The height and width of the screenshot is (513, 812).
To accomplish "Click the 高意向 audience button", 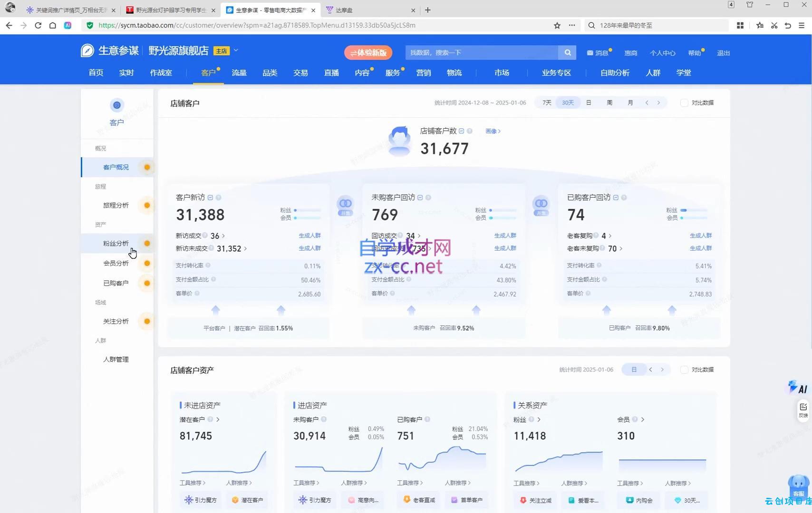I will click(x=363, y=500).
